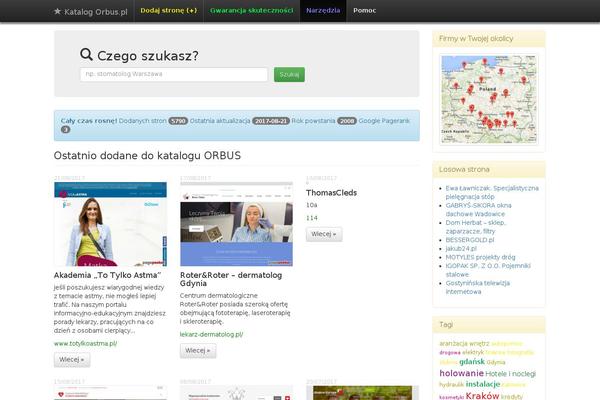600x400 pixels.
Task: Select the Kraków tag
Action: click(482, 396)
